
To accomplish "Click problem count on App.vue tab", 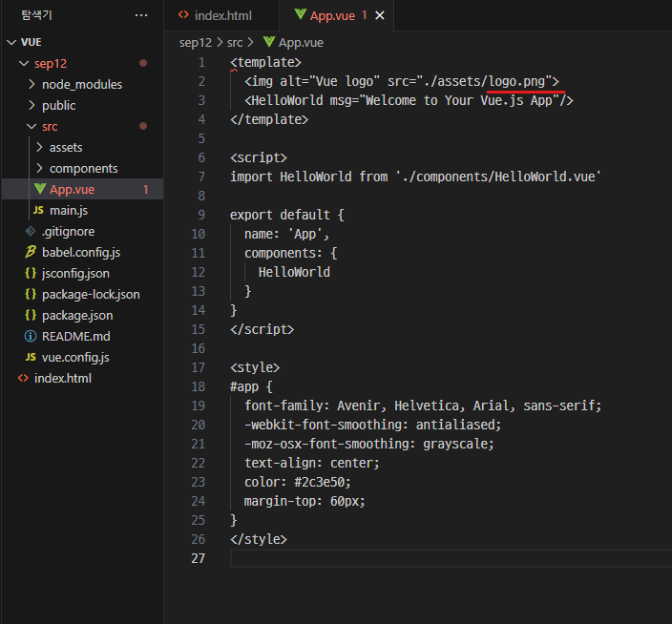I will [365, 15].
